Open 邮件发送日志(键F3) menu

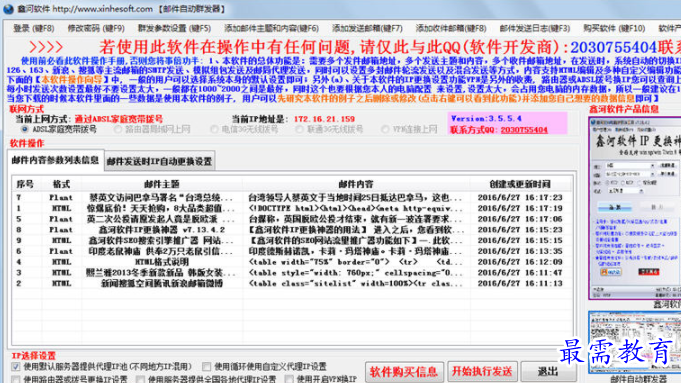[535, 29]
